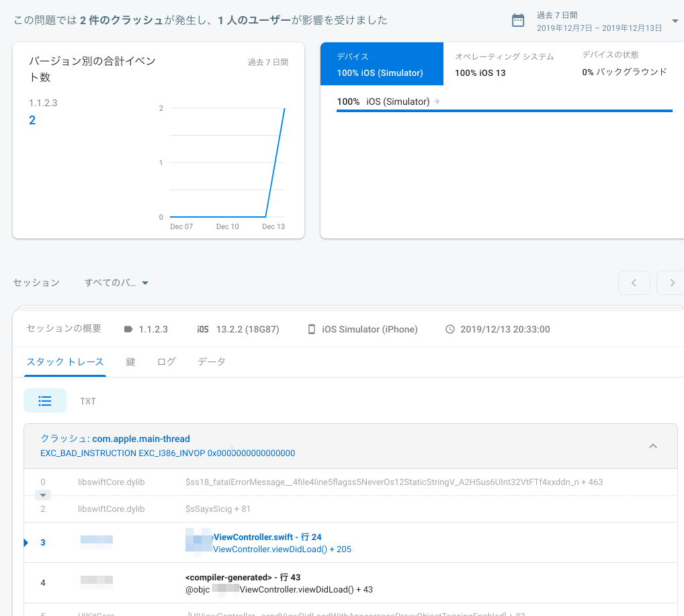
Task: Expand frame 3 using its blue disclosure triangle
Action: tap(26, 542)
